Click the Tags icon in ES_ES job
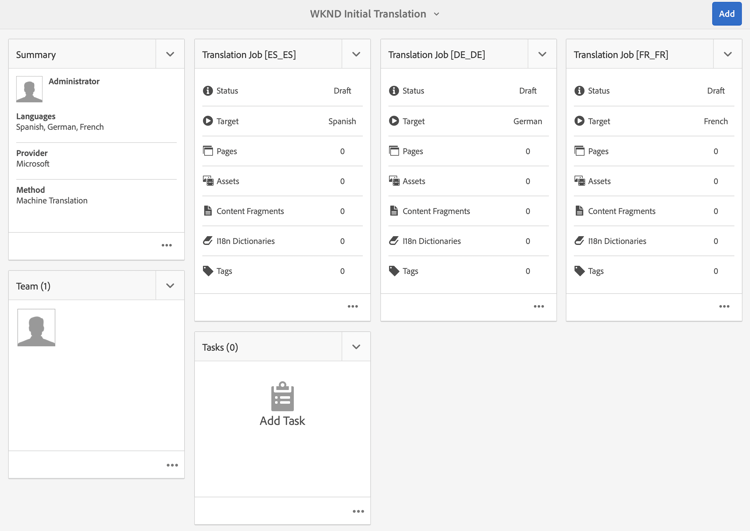The width and height of the screenshot is (750, 531). (208, 271)
